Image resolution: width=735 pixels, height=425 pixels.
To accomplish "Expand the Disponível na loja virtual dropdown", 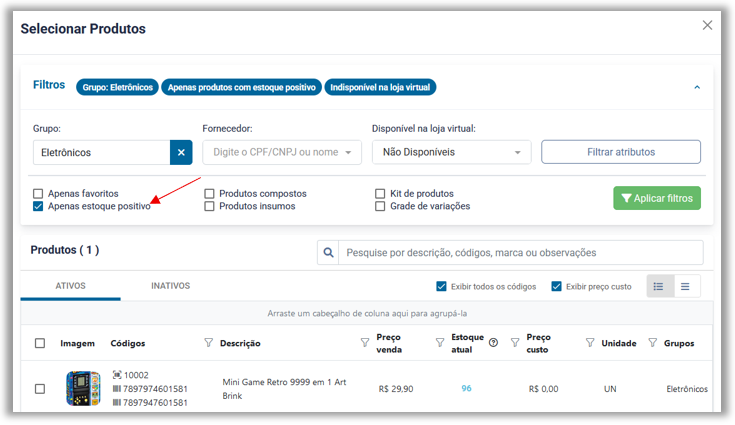I will [451, 152].
